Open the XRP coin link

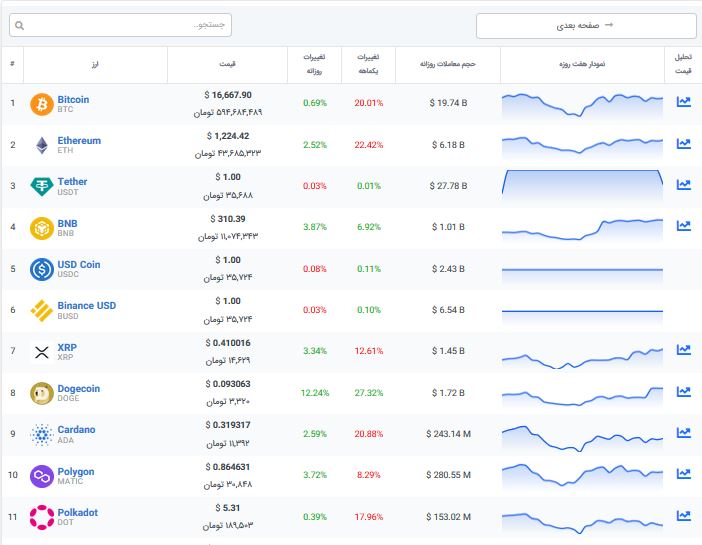(x=67, y=348)
